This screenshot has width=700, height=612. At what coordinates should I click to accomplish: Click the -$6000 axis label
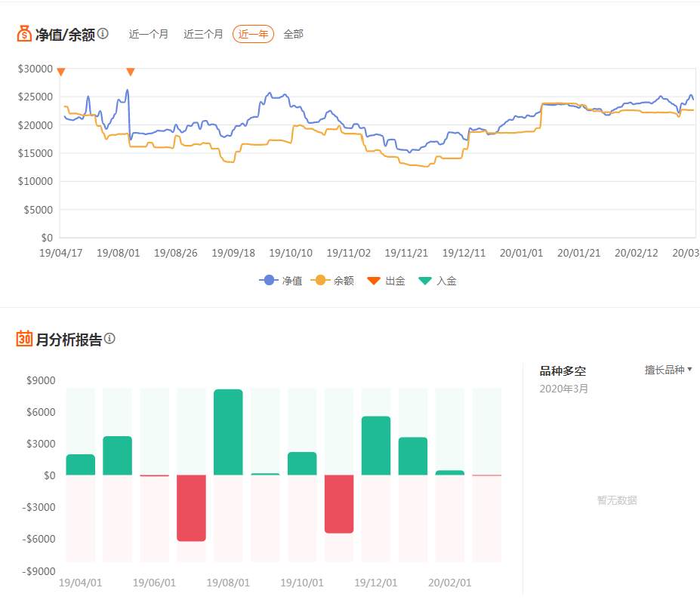point(39,539)
